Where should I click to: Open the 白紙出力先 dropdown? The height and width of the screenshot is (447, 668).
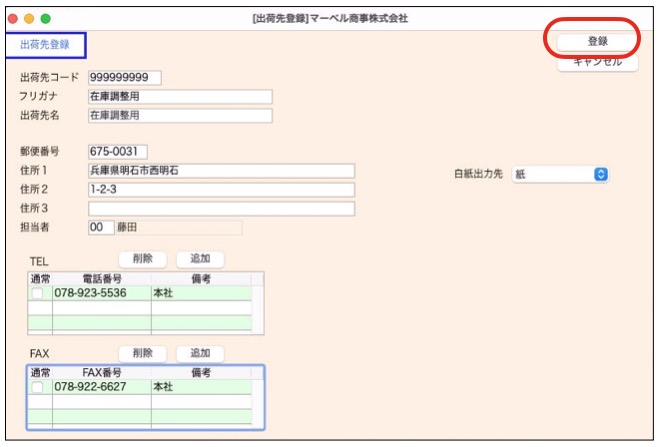click(x=560, y=174)
